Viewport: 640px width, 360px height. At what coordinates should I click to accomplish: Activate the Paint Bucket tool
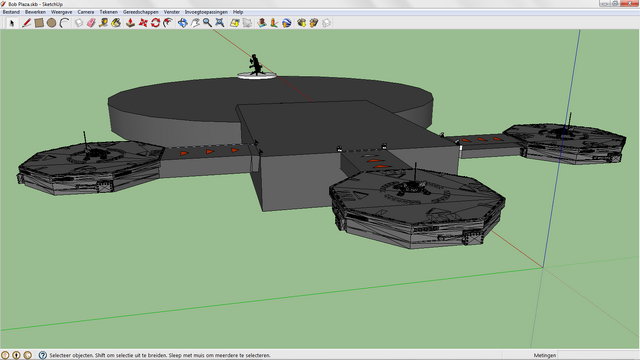116,23
